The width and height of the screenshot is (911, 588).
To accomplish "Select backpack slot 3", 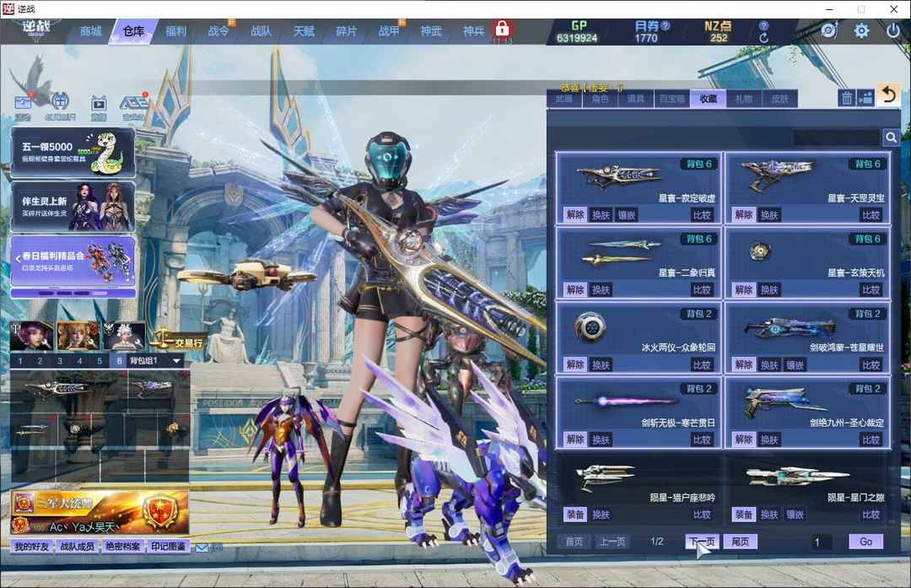I will click(x=60, y=361).
